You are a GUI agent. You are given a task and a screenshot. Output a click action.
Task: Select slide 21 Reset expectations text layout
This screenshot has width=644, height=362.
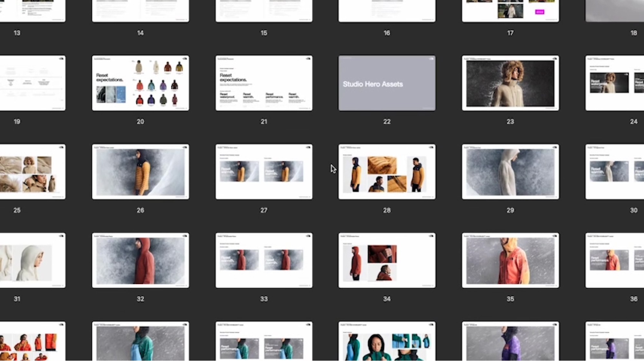pyautogui.click(x=264, y=83)
